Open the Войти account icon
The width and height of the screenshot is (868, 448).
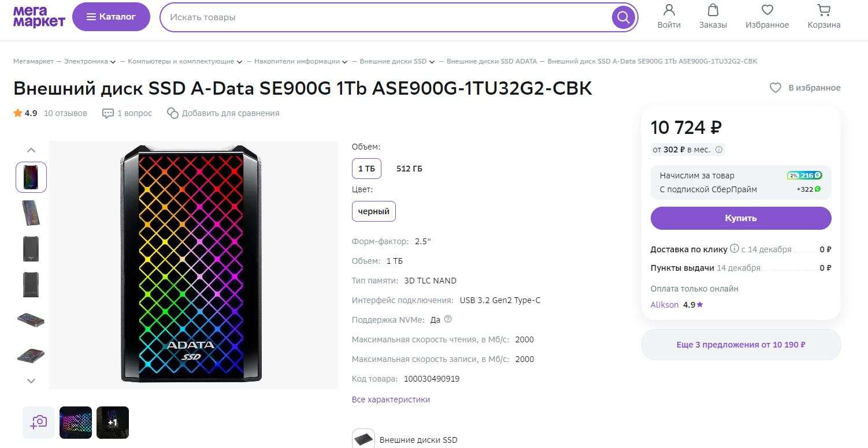(x=669, y=10)
